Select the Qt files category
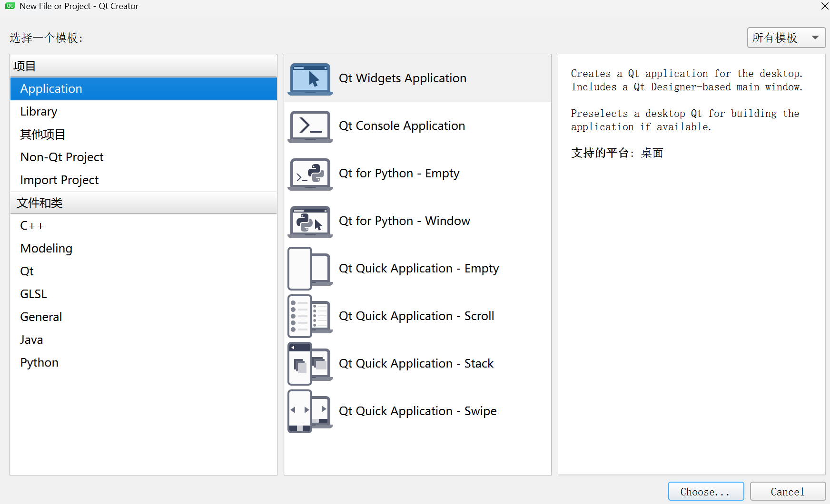830x504 pixels. tap(144, 271)
